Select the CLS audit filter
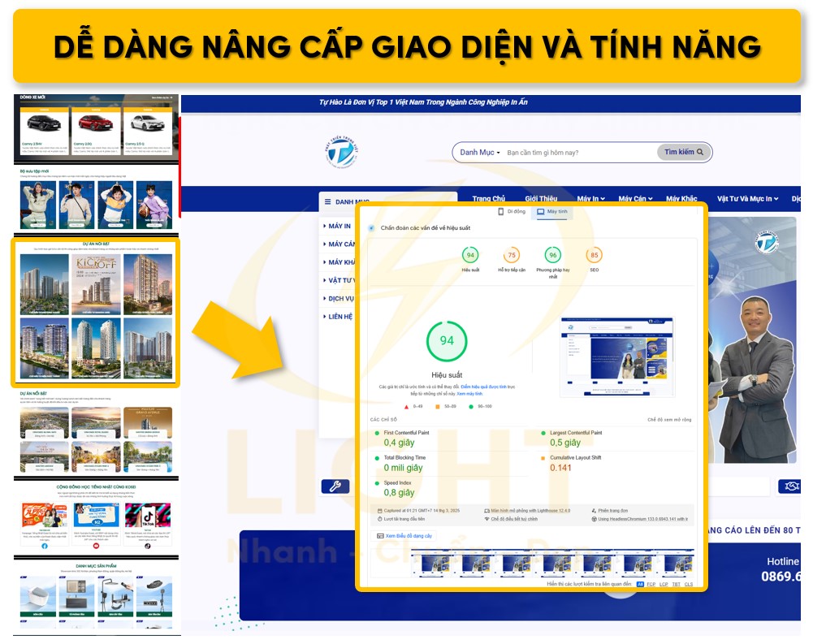The height and width of the screenshot is (644, 813). coord(689,584)
